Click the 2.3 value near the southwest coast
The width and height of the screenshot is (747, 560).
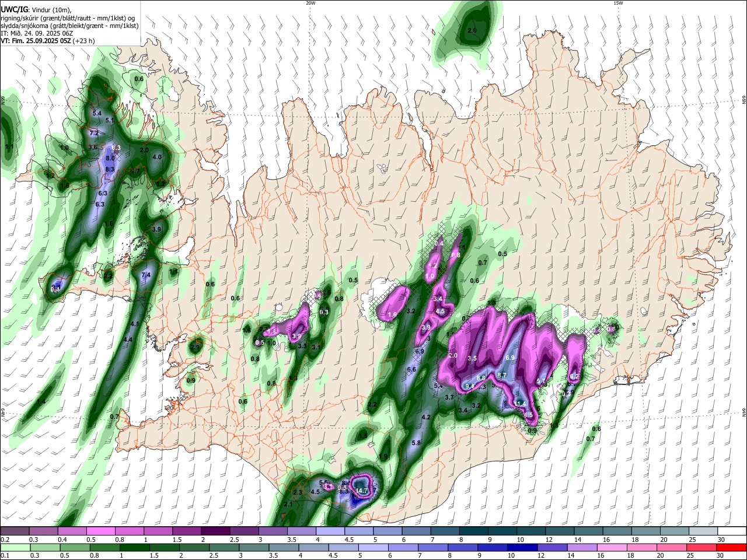[298, 493]
